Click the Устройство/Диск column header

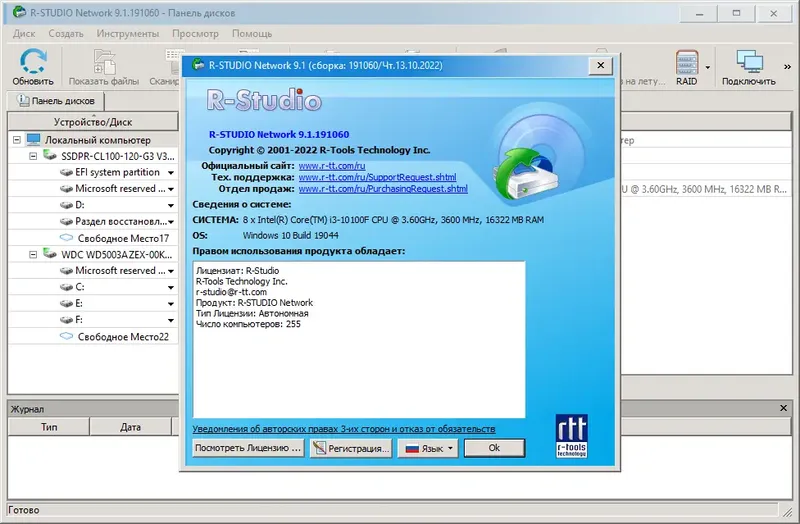(93, 122)
